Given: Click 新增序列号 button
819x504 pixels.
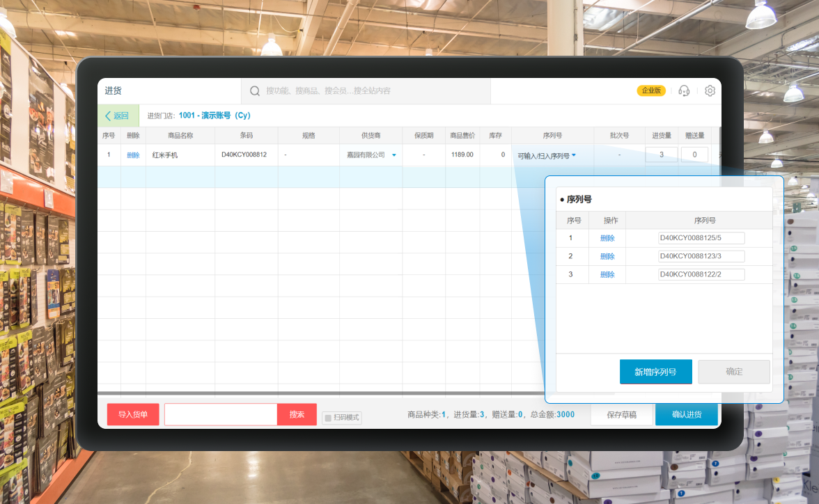Looking at the screenshot, I should tap(655, 372).
